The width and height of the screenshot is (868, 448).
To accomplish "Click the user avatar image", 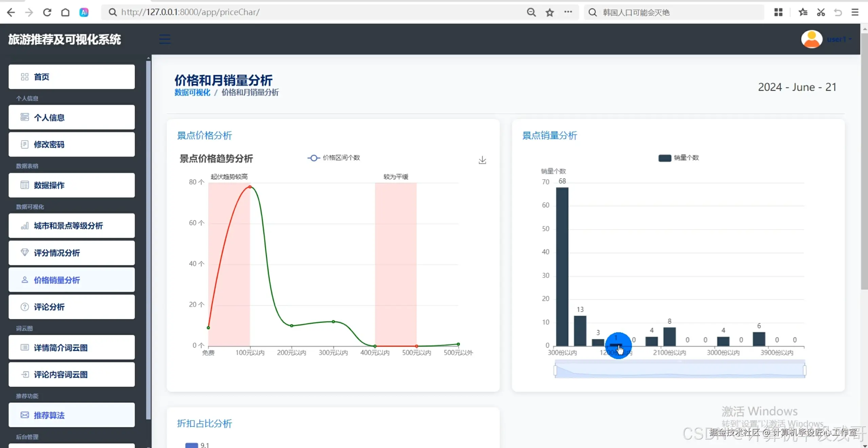I will point(811,39).
